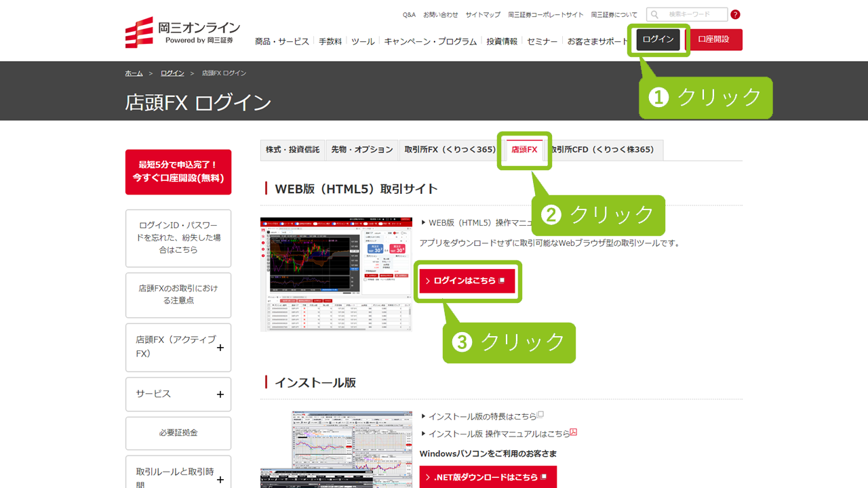Go to ログイン breadcrumb link
Image resolution: width=868 pixels, height=488 pixels.
(x=172, y=73)
